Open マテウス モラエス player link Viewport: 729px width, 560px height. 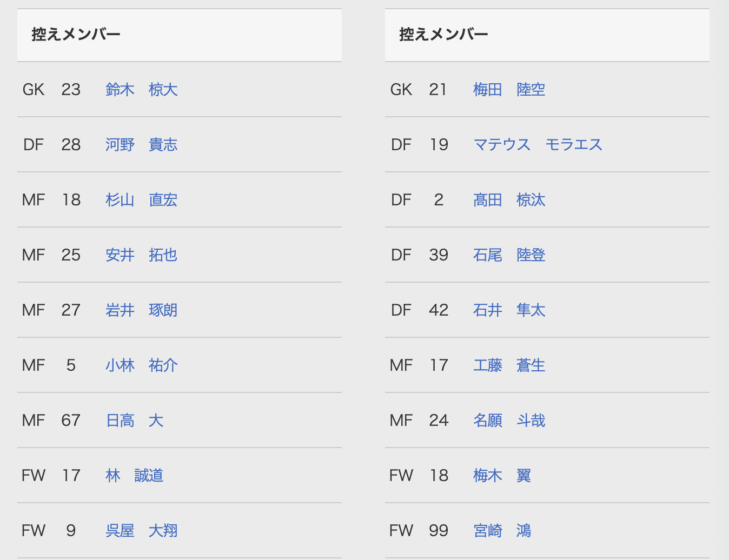click(538, 145)
